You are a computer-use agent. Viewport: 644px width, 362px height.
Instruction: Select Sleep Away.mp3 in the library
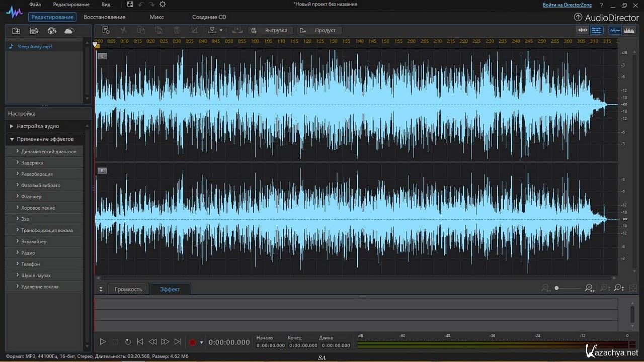tap(35, 46)
